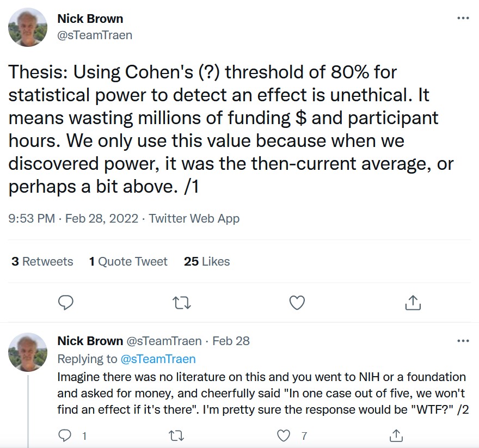Click the blue @sTeamTraen replying-to link
Screen dimensions: 479x448
click(158, 359)
